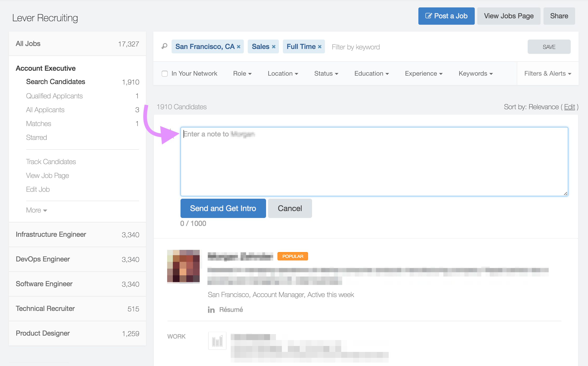
Task: Click the Share button
Action: click(559, 16)
